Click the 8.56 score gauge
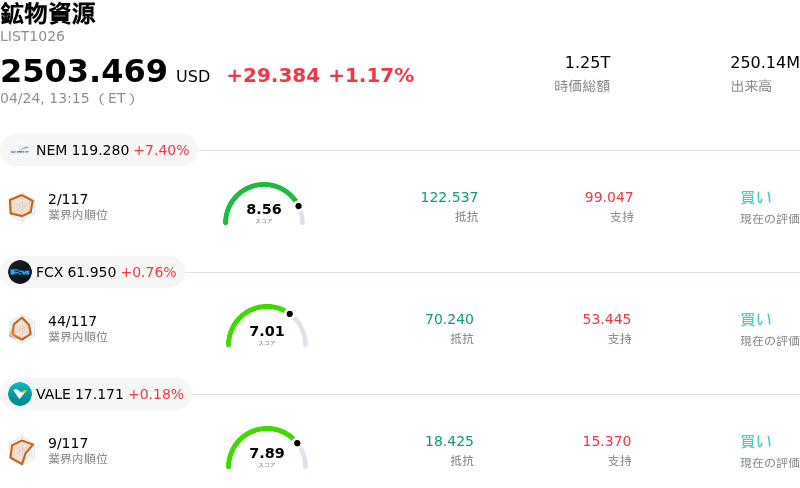The width and height of the screenshot is (800, 488). coord(264,206)
